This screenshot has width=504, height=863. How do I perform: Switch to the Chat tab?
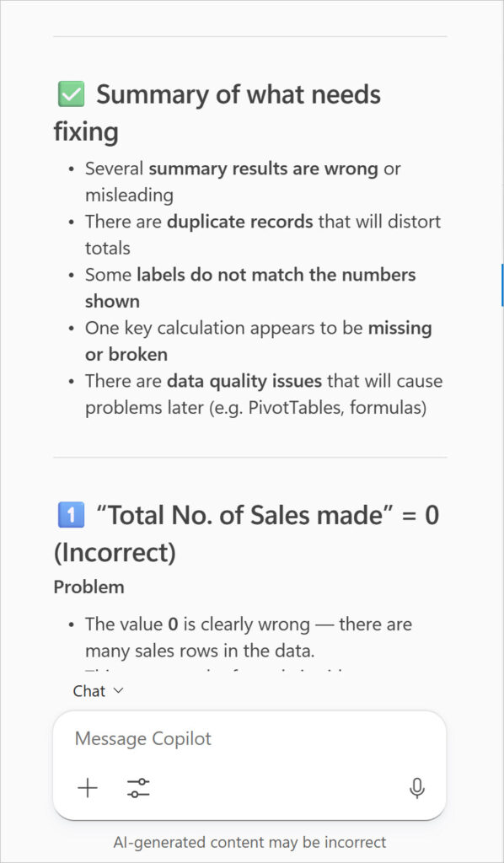pyautogui.click(x=87, y=691)
